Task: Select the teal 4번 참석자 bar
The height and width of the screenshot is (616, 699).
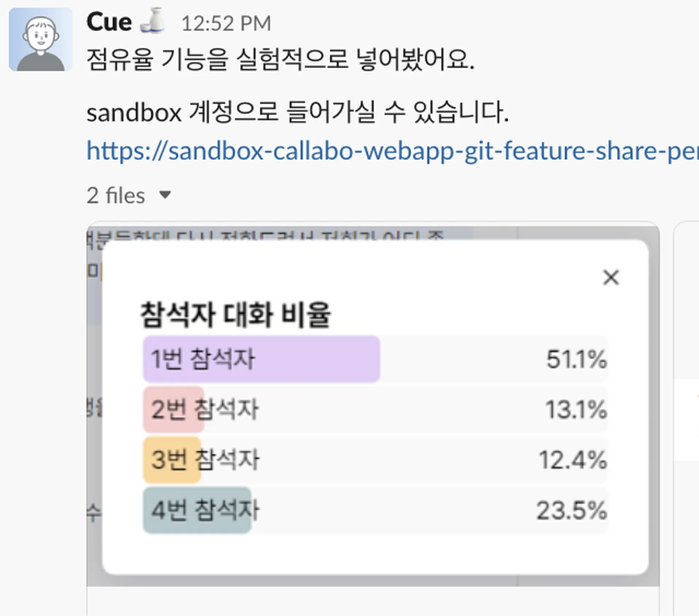Action: [x=197, y=510]
